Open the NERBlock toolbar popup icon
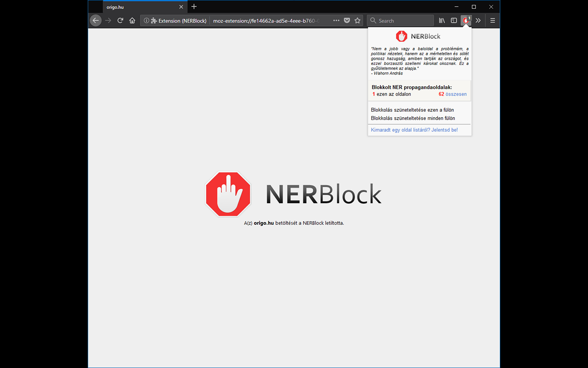The height and width of the screenshot is (368, 588). [466, 20]
